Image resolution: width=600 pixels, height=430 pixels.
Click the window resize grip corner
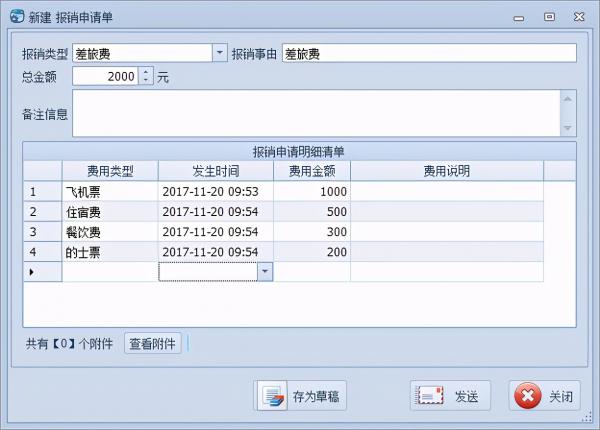(587, 417)
